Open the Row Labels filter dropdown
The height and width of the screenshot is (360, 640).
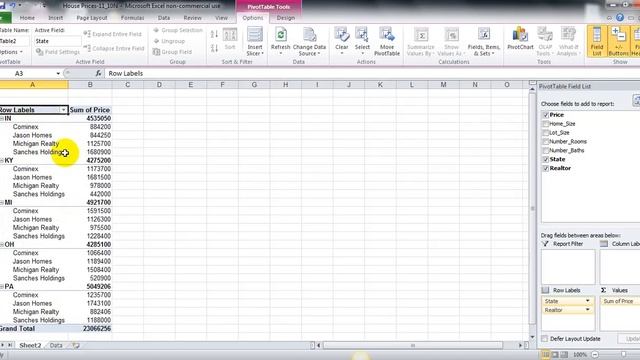point(63,110)
